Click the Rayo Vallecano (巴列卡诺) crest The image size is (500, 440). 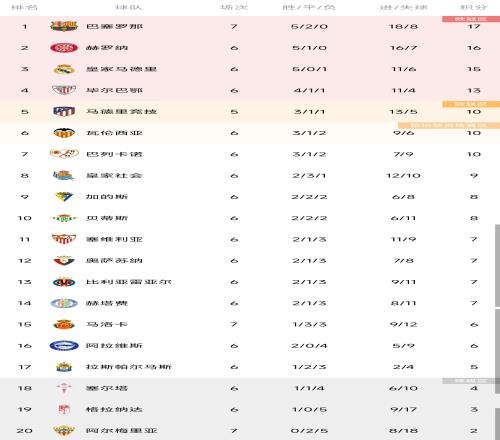64,154
